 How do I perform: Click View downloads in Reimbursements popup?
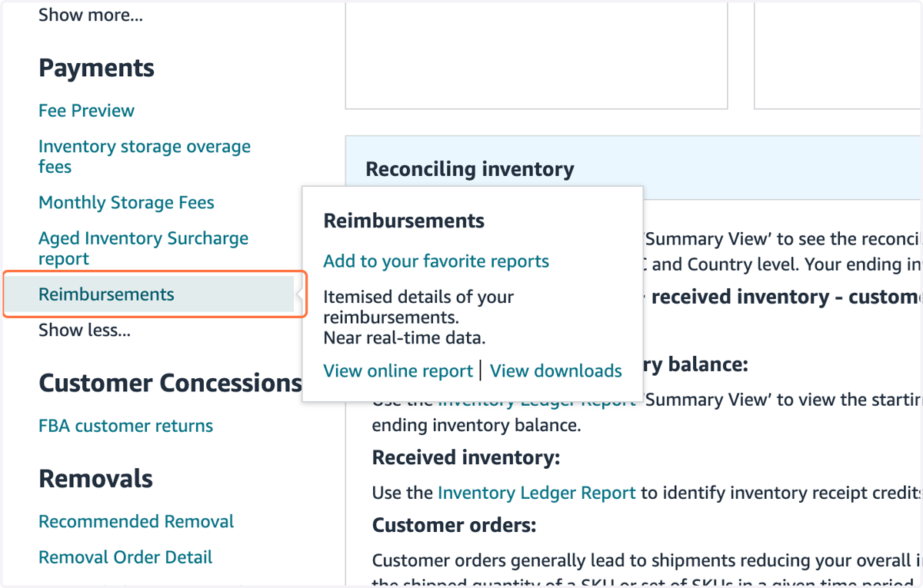click(556, 371)
